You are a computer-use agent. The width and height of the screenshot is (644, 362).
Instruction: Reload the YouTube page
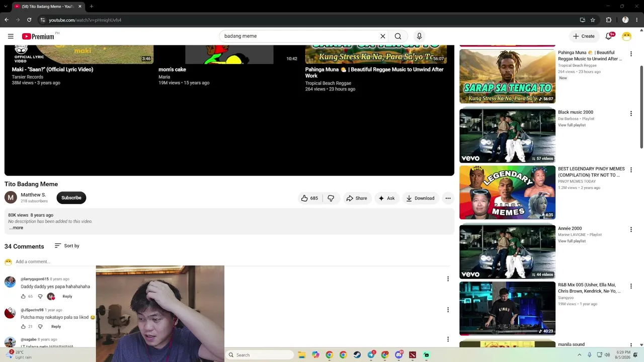click(x=29, y=20)
